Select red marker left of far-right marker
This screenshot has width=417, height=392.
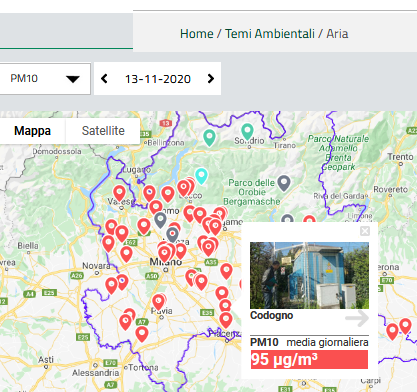[x=392, y=332]
